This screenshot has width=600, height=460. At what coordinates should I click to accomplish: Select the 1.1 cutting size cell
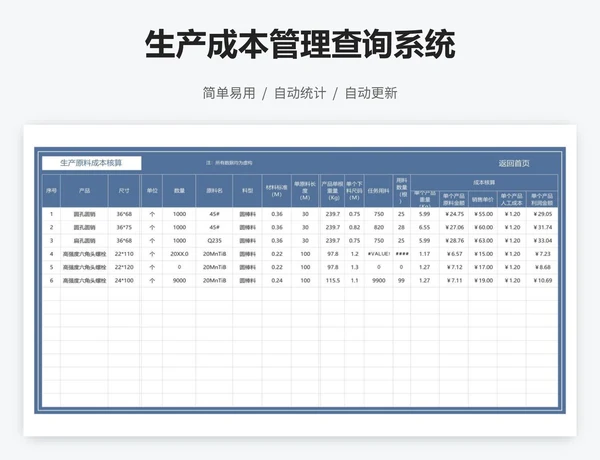(354, 281)
